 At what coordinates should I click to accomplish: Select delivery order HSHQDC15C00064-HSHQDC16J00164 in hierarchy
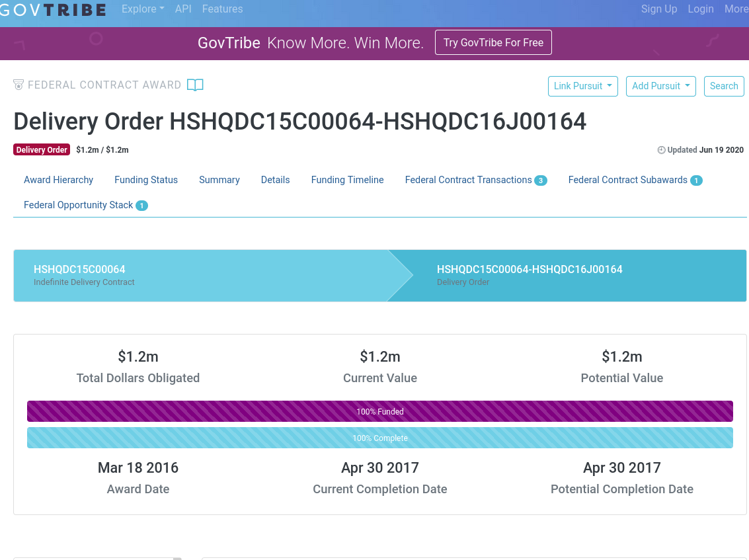pos(530,270)
